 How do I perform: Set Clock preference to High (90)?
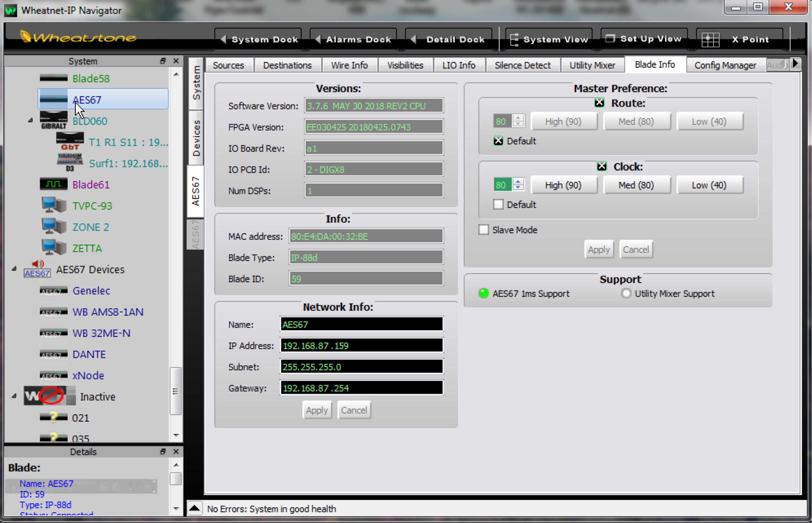coord(564,185)
